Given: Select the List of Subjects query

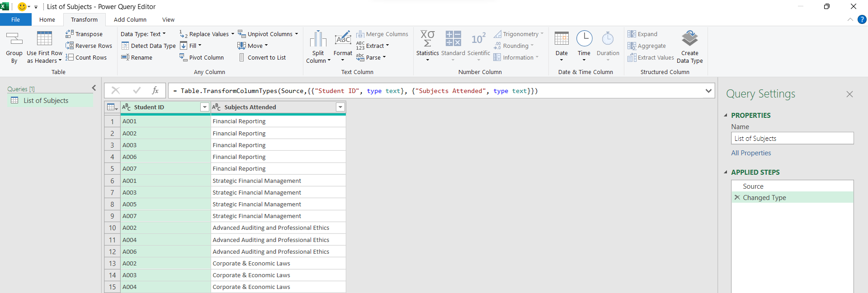Looking at the screenshot, I should (50, 101).
